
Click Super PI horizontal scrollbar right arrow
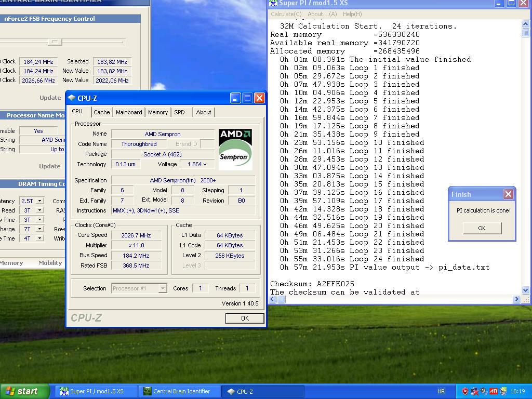(516, 299)
